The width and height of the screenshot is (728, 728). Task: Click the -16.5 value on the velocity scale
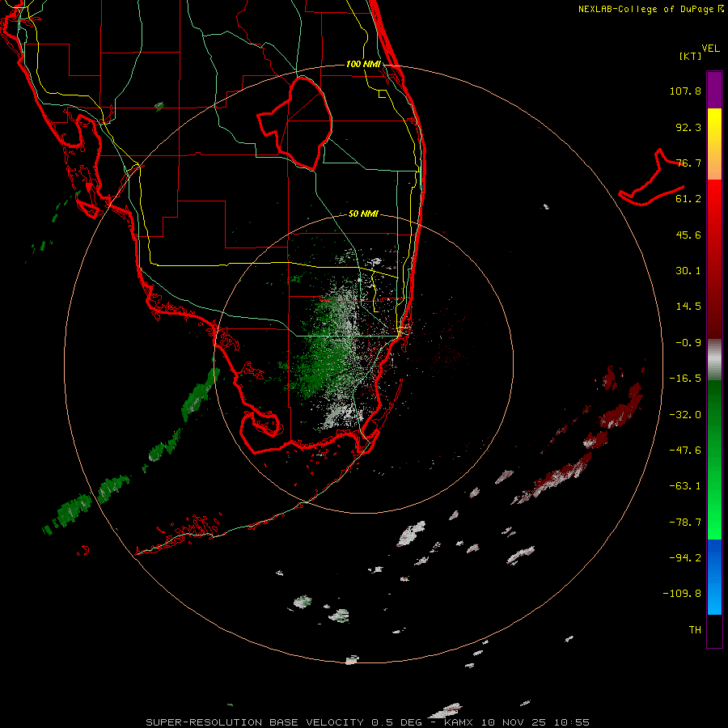(685, 379)
